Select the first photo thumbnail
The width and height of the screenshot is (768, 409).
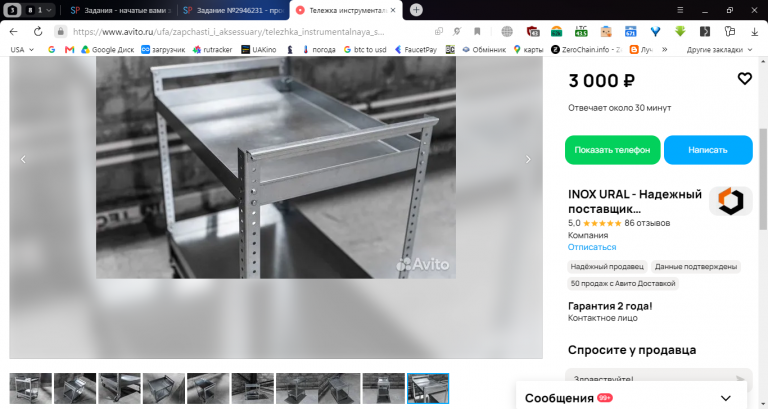[30, 388]
